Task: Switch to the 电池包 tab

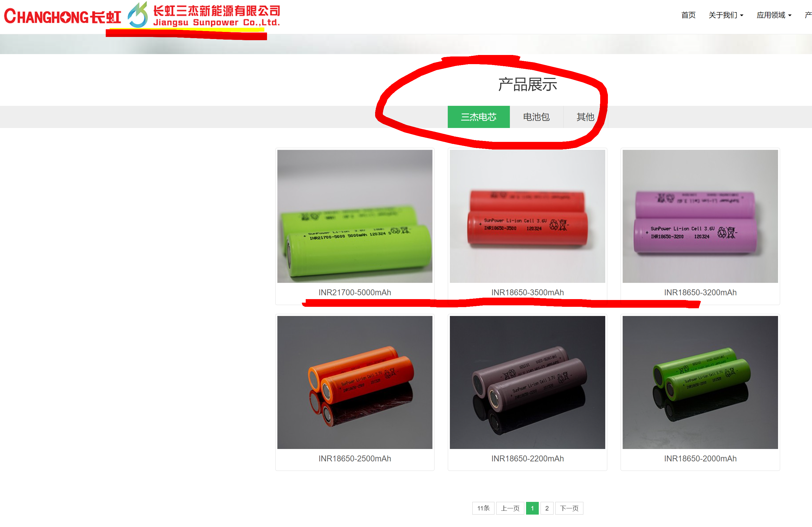Action: [x=536, y=117]
